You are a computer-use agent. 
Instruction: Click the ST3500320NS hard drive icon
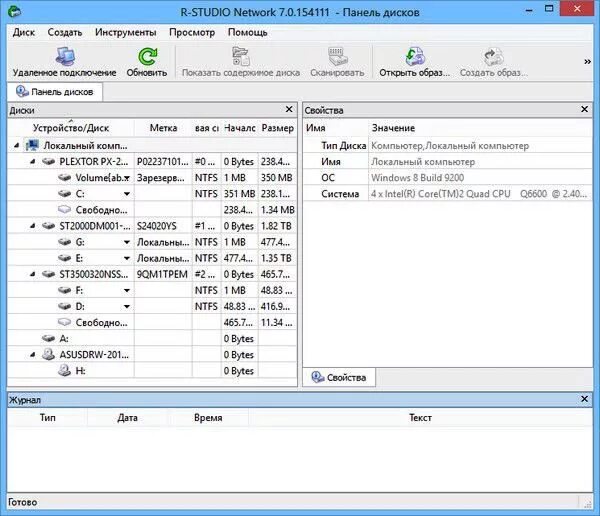pos(49,274)
